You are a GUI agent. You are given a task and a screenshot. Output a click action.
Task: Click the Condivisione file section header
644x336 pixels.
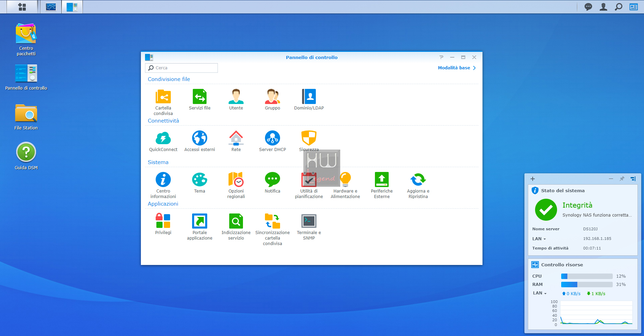click(x=169, y=79)
